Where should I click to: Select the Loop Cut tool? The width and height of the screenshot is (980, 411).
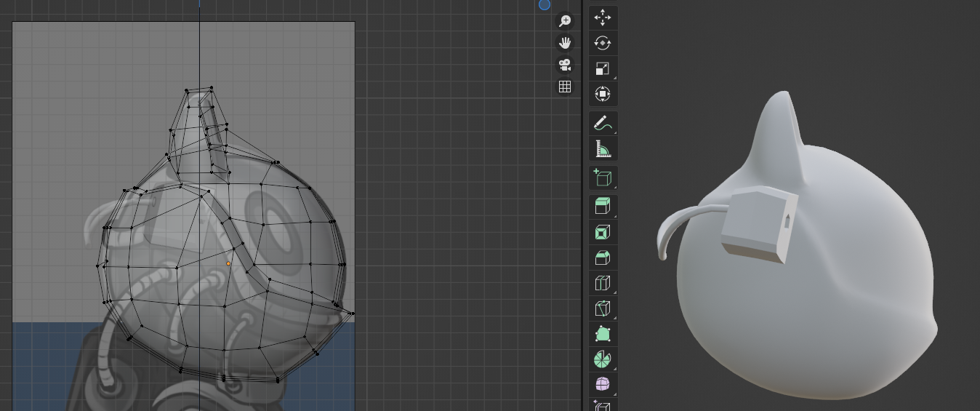click(603, 283)
